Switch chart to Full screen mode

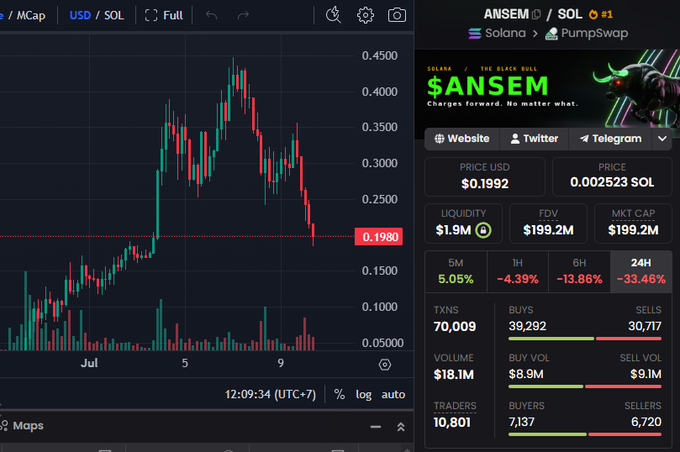tap(163, 15)
